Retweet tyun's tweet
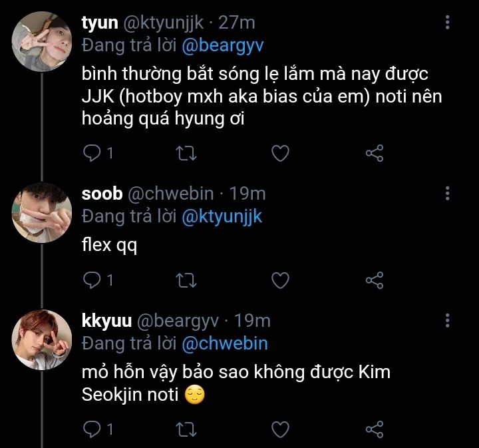 187,154
